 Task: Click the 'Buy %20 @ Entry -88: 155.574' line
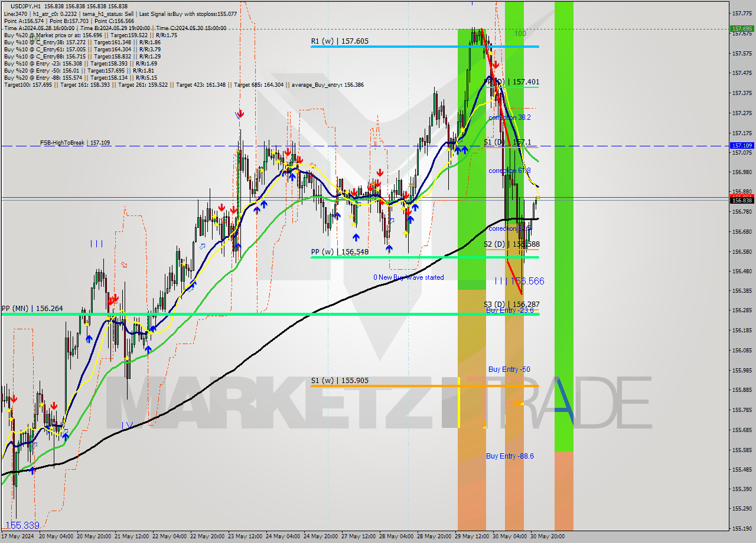click(x=80, y=77)
